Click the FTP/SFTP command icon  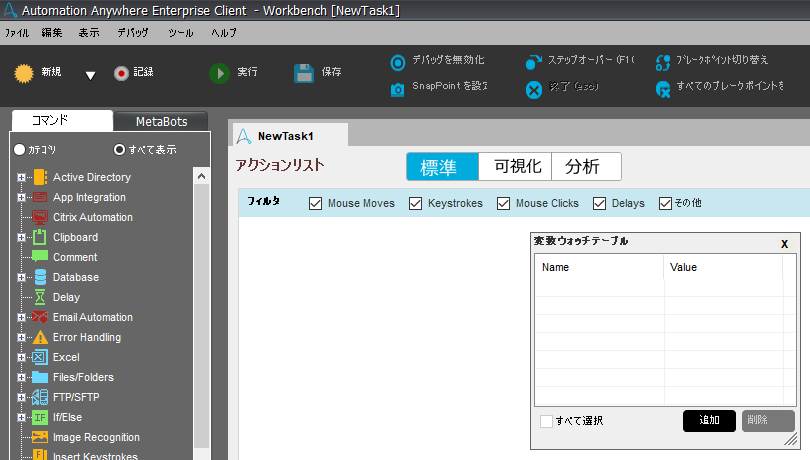click(x=40, y=397)
